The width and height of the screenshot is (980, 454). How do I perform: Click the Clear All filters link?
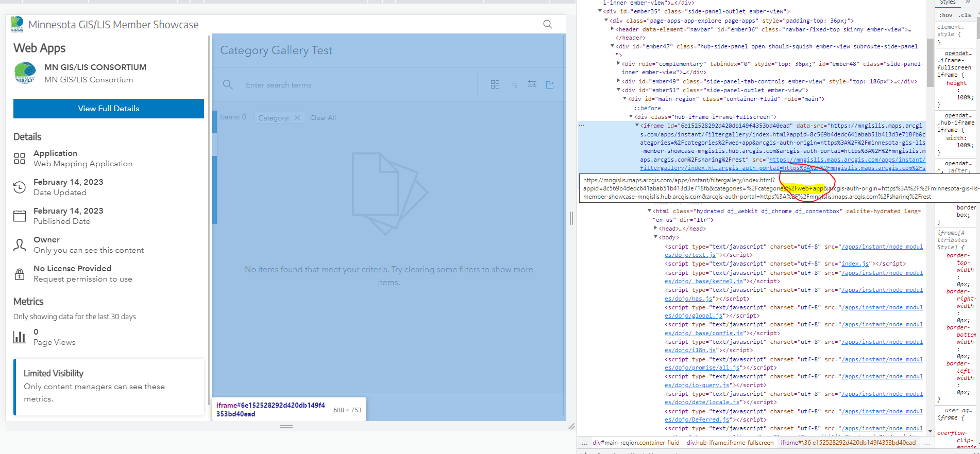[323, 118]
